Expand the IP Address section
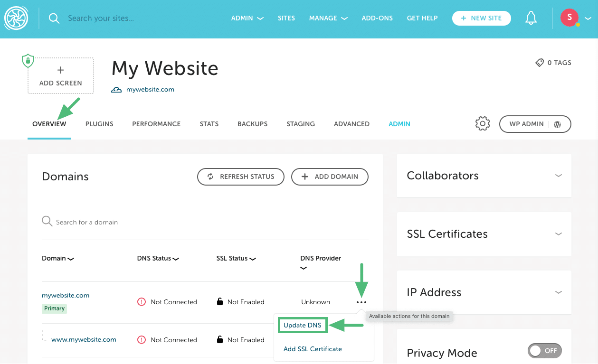The width and height of the screenshot is (598, 364). tap(559, 292)
